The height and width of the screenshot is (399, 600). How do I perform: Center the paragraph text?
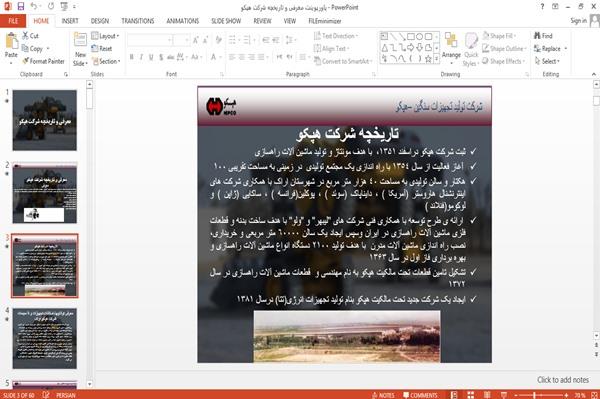pos(242,57)
